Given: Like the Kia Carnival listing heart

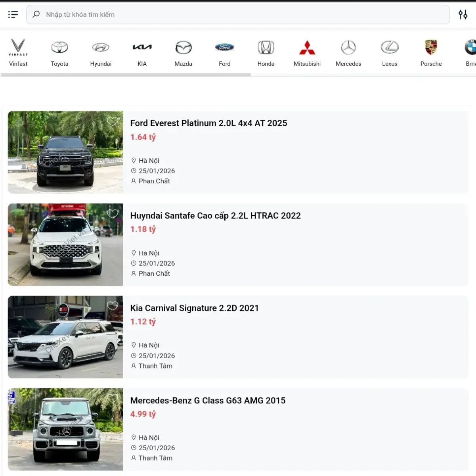Looking at the screenshot, I should (x=113, y=306).
